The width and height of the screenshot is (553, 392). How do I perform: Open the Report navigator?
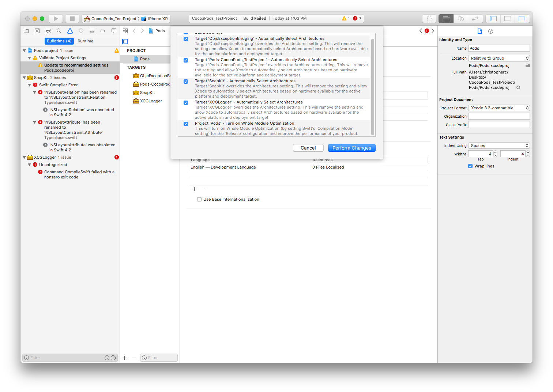[x=114, y=31]
